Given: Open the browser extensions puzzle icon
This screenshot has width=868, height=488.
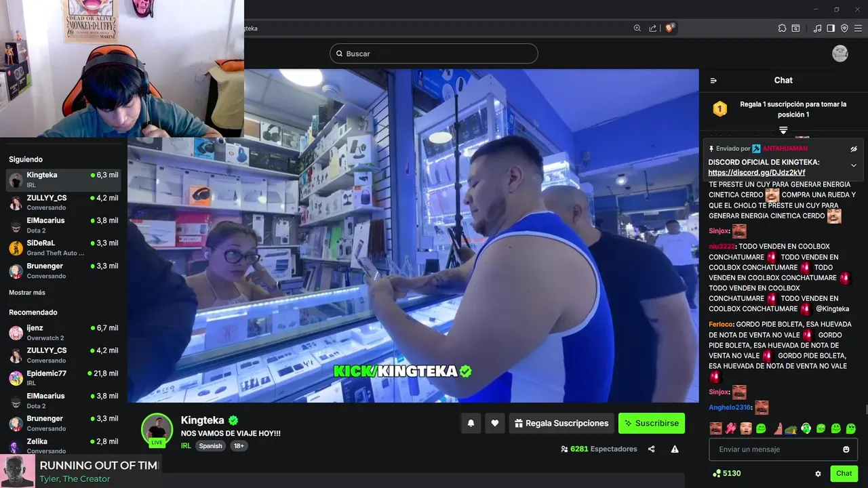Looking at the screenshot, I should click(x=782, y=28).
